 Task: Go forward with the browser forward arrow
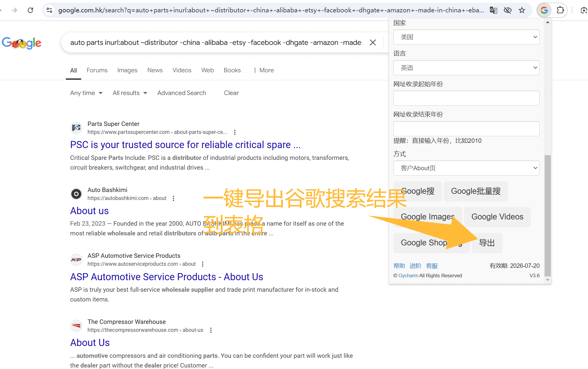point(14,10)
